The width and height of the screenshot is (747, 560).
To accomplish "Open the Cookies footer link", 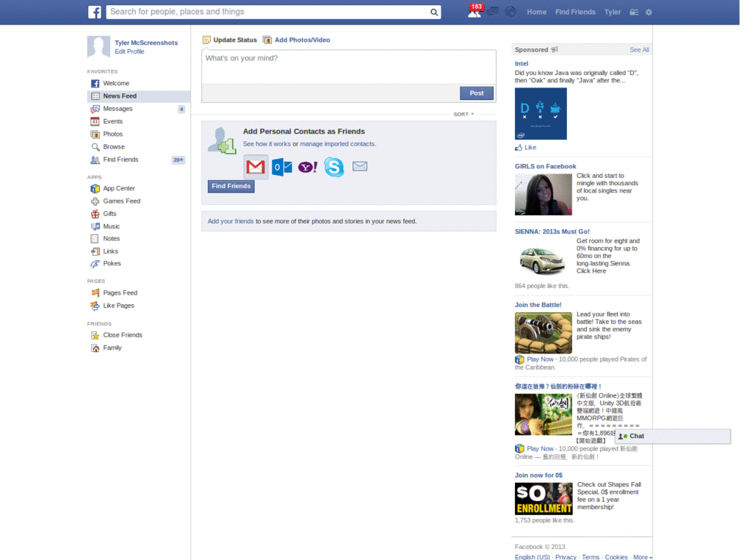I will (616, 557).
